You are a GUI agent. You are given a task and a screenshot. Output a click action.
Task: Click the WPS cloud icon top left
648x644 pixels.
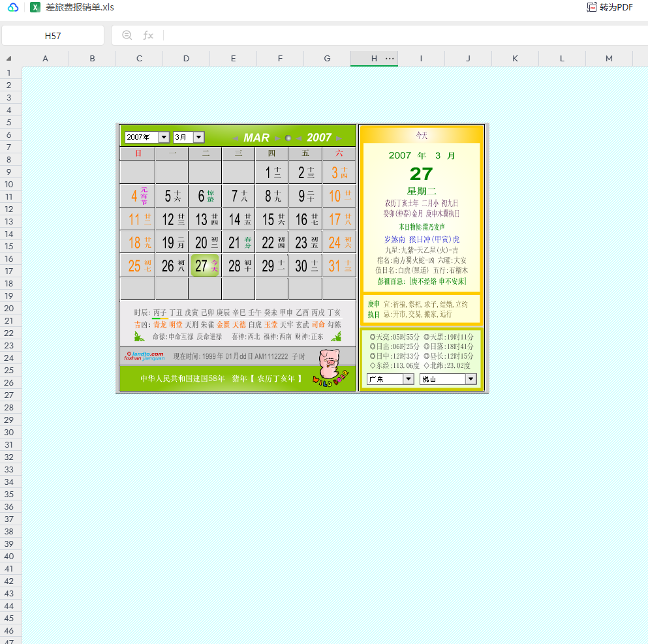[12, 8]
